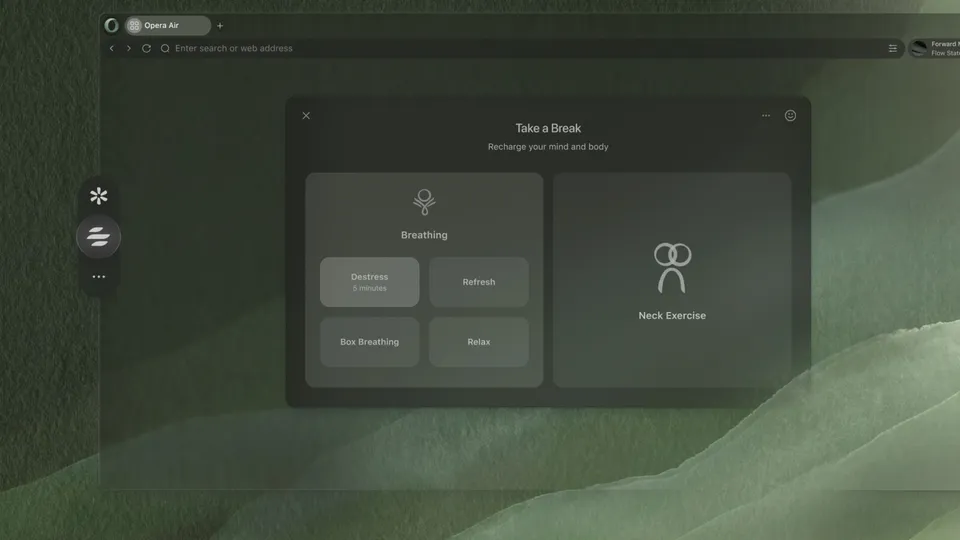960x540 pixels.
Task: Go forward with the forward arrow
Action: pyautogui.click(x=129, y=48)
